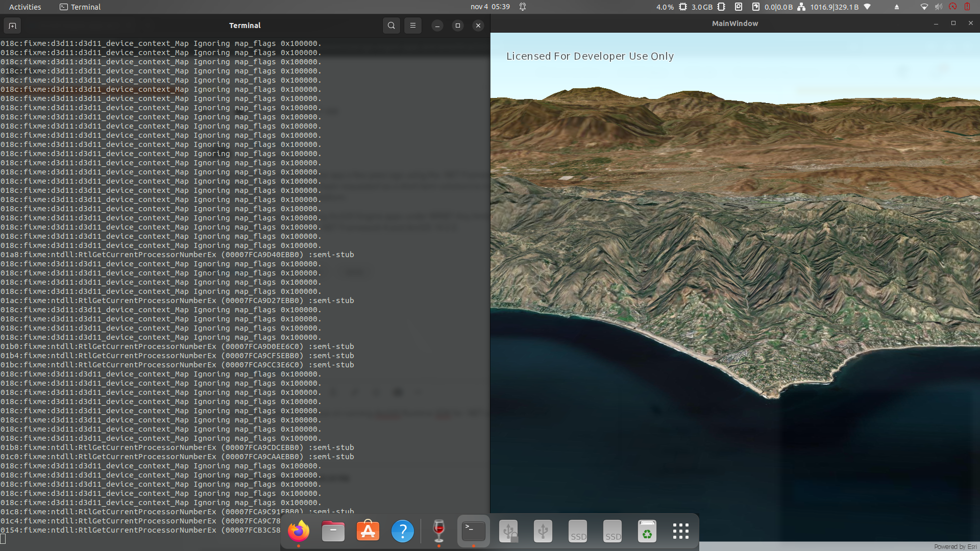Image resolution: width=980 pixels, height=551 pixels.
Task: Toggle the muted volume indicator
Action: [x=938, y=7]
